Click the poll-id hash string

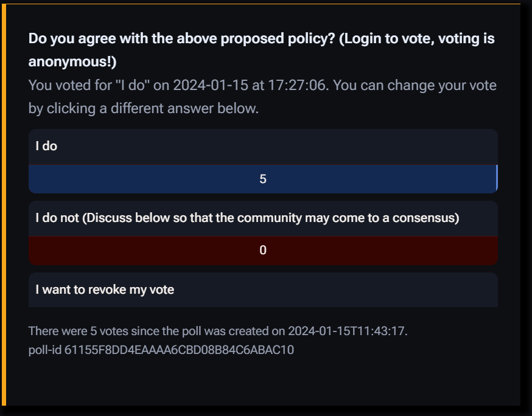click(180, 350)
